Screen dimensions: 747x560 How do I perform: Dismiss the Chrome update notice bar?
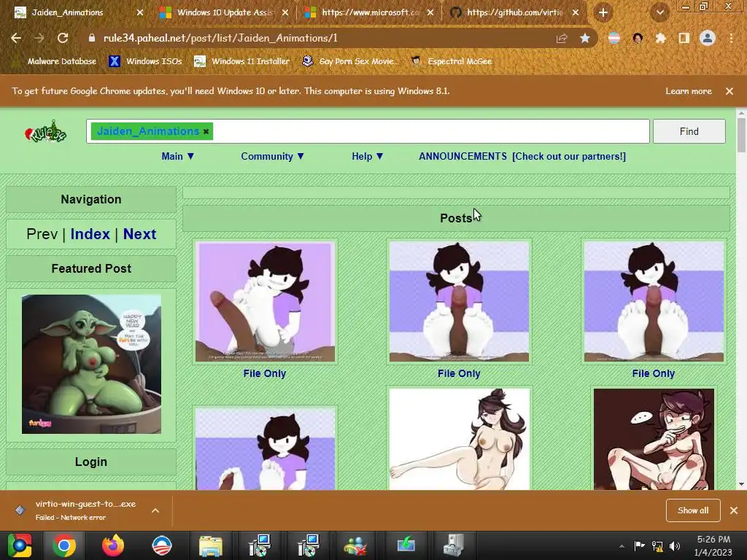pyautogui.click(x=729, y=91)
